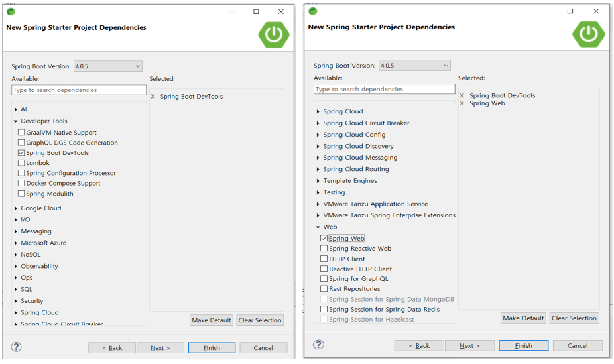
Task: Click the Spring leaf icon in left dialog title bar
Action: point(11,11)
